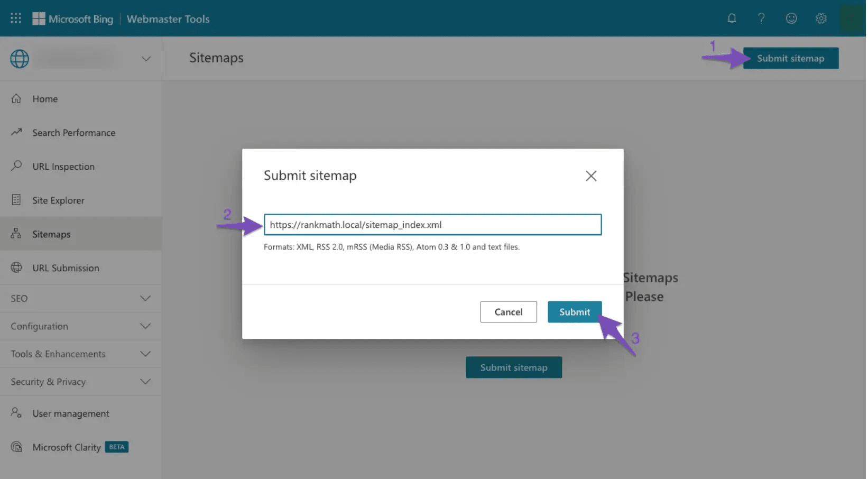Expand the site selector dropdown
Screen dimensions: 868x479
click(x=145, y=59)
